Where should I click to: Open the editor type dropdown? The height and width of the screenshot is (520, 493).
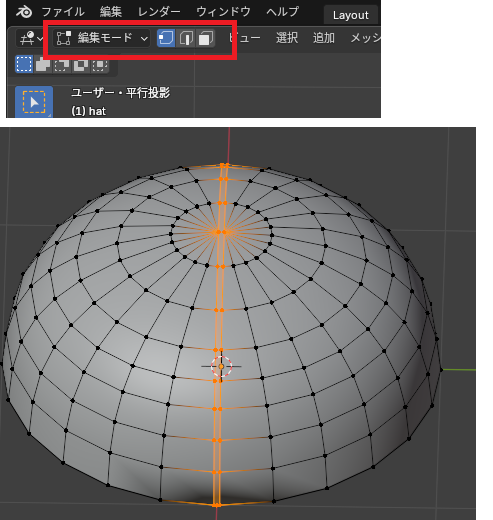point(31,38)
